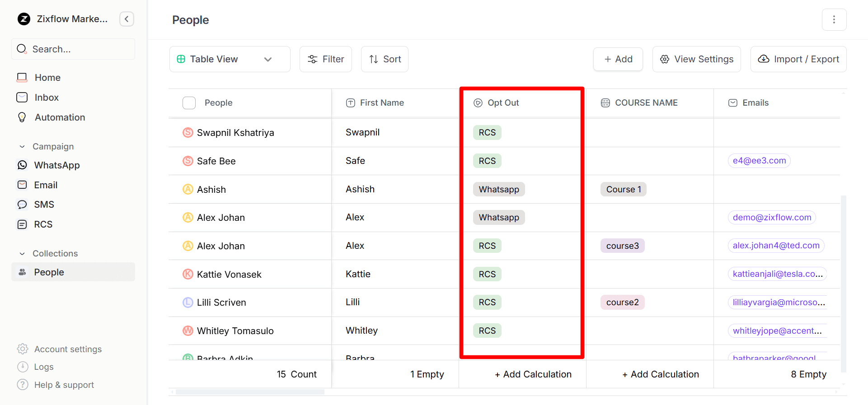The image size is (868, 405).
Task: Open the three-dot options menu
Action: (x=834, y=20)
